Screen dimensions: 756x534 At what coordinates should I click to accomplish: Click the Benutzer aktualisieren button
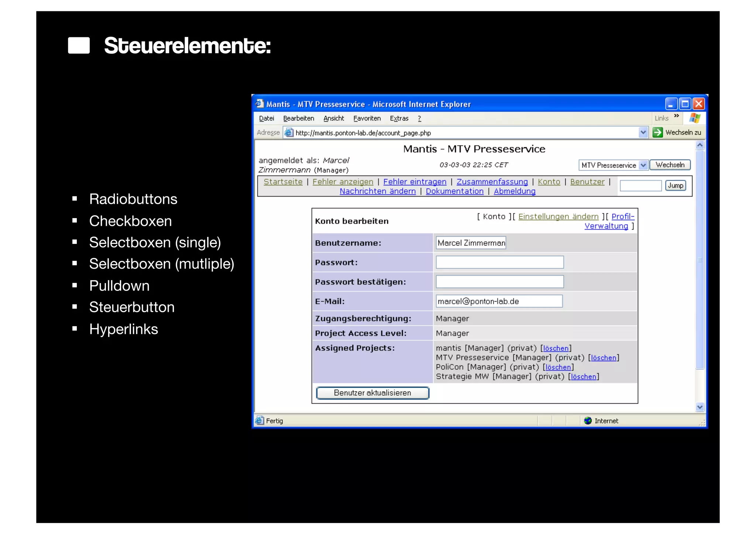372,393
